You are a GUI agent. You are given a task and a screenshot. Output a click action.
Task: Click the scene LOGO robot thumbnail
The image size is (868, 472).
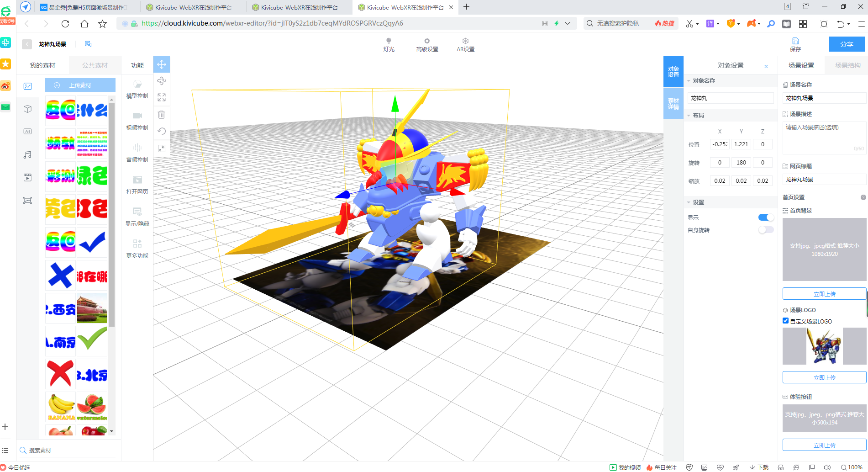pos(824,346)
